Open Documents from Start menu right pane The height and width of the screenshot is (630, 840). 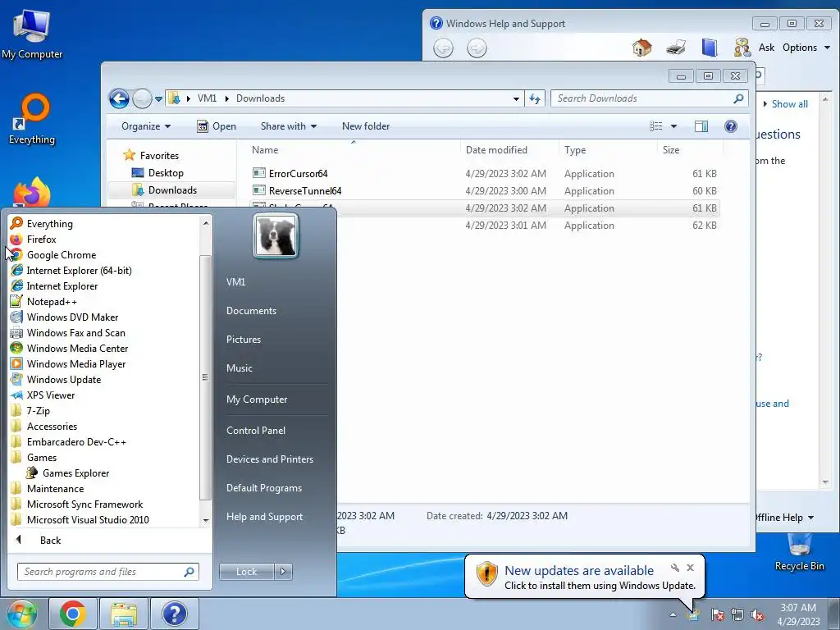coord(251,311)
